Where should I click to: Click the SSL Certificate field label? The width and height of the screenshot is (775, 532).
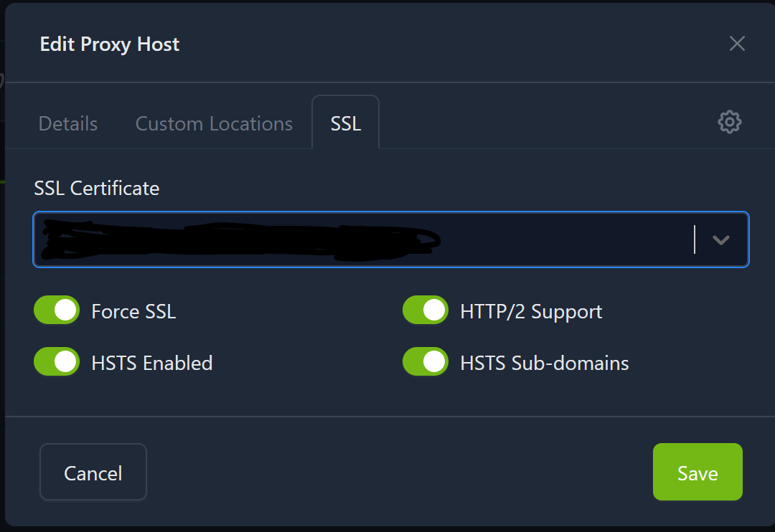point(97,189)
